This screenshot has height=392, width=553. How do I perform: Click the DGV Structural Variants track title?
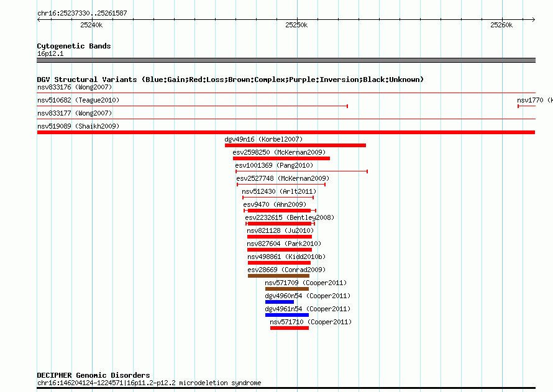[x=231, y=80]
